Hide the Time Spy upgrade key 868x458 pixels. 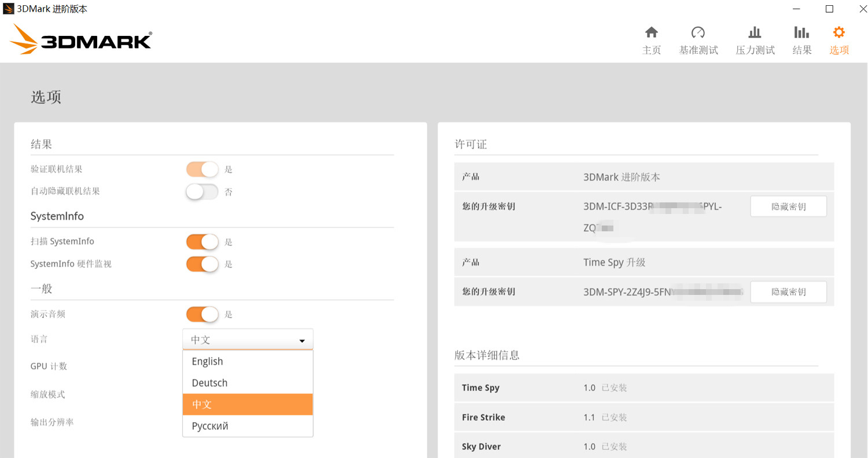pyautogui.click(x=788, y=292)
